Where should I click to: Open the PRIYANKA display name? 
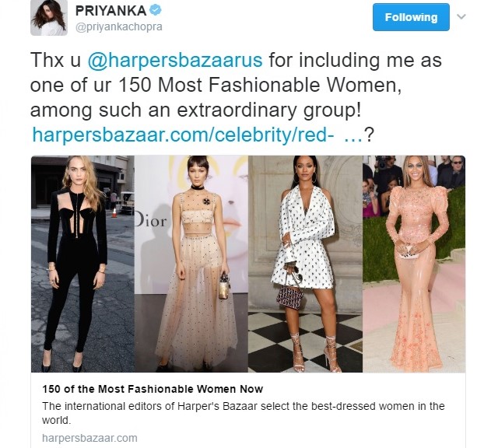110,11
